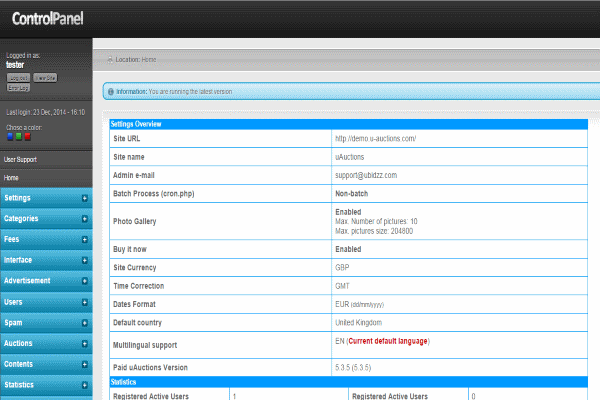Screen dimensions: 600x400
Task: Click the Information notice icon
Action: 111,91
